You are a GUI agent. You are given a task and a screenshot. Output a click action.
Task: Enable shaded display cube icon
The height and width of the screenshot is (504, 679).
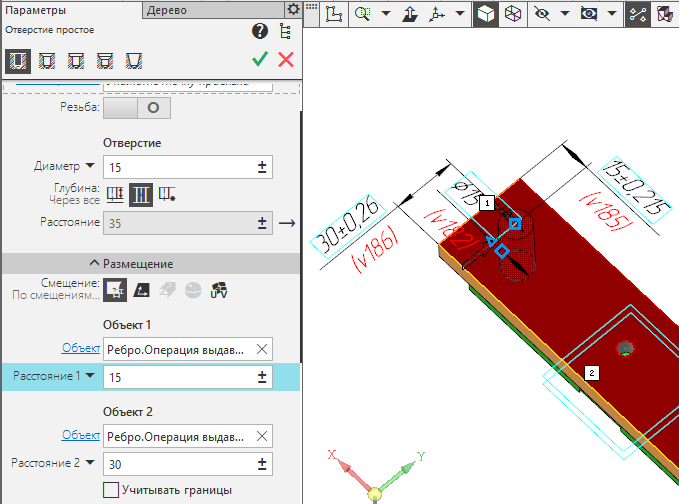click(485, 14)
